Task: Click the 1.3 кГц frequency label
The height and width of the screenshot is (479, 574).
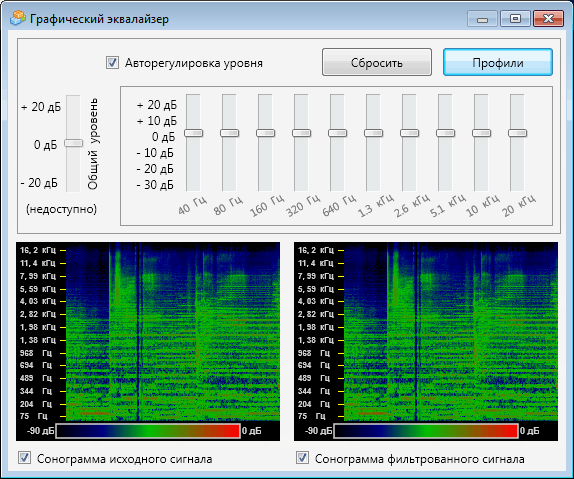Action: [x=376, y=205]
